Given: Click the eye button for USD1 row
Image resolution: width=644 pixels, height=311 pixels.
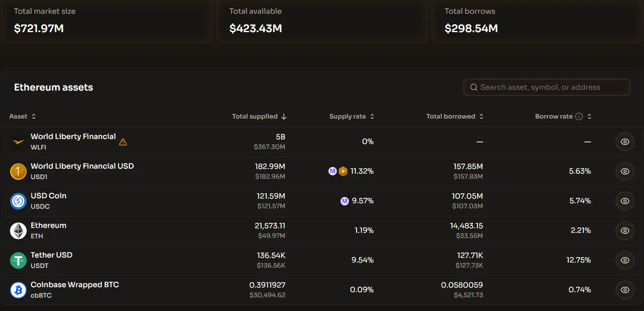Looking at the screenshot, I should [x=625, y=171].
